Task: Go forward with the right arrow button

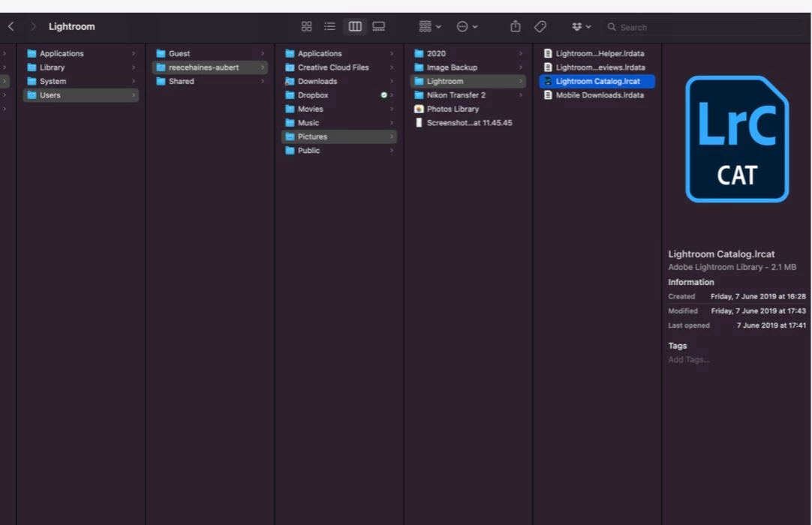Action: coord(33,26)
